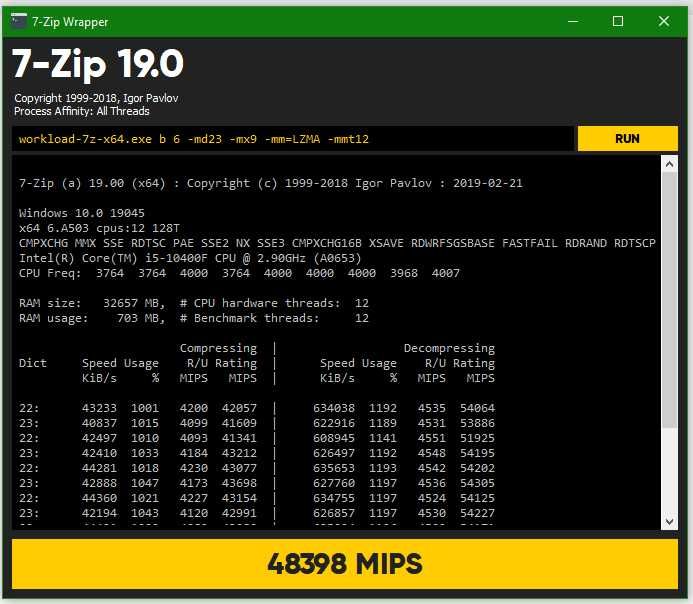Click the 'Decompressing' column heading
Screen dimensions: 693x604
point(449,349)
